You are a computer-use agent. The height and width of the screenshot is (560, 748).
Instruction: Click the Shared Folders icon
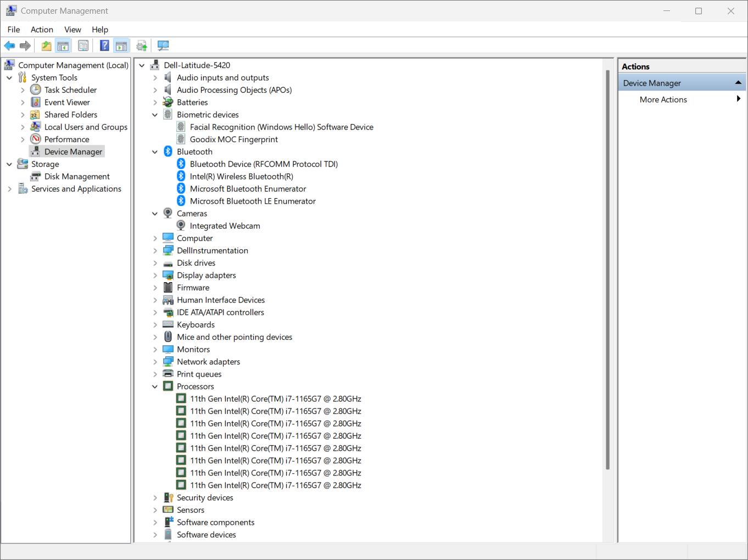tap(36, 114)
